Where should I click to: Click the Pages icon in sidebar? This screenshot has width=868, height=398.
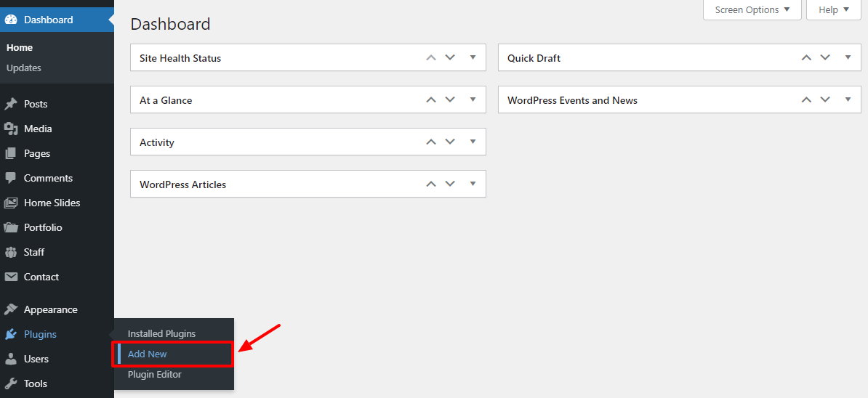(11, 153)
